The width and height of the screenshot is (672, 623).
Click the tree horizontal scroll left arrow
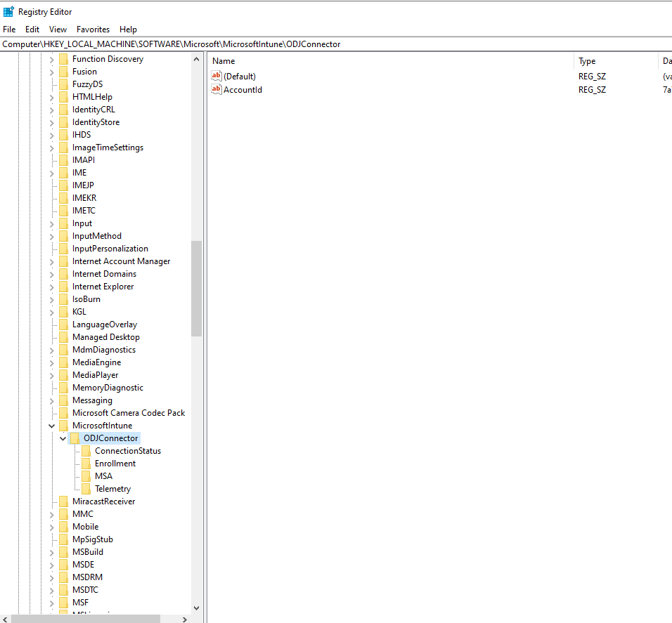5,619
